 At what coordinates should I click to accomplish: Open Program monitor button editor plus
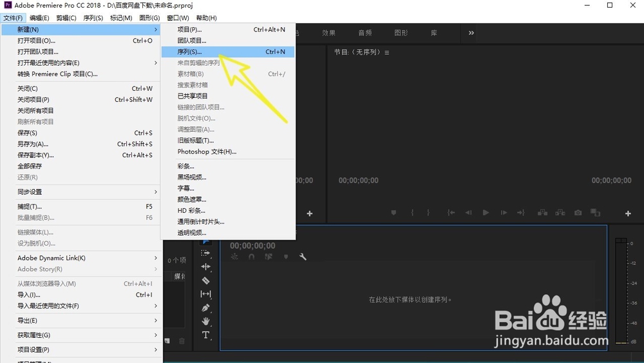click(x=628, y=213)
